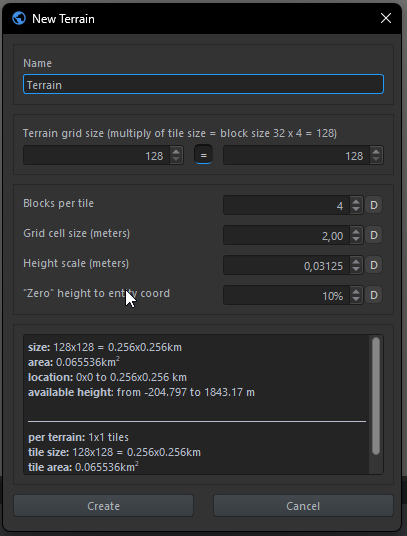Viewport: 407px width, 536px height.
Task: Decrease Zero height percentage value
Action: (x=356, y=299)
